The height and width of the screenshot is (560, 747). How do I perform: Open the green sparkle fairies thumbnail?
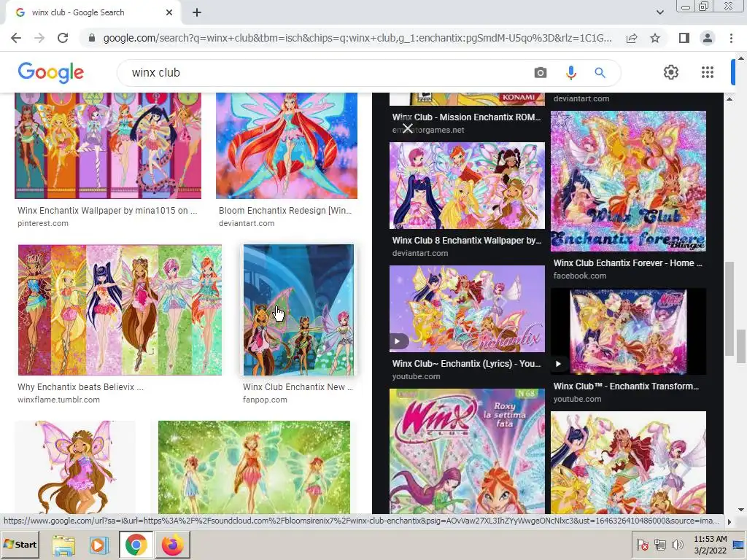(254, 467)
